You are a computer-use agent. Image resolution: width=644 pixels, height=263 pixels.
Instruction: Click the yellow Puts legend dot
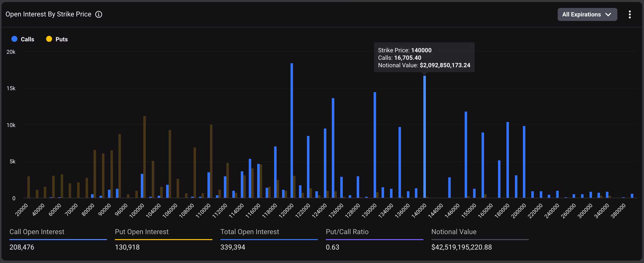click(x=49, y=39)
